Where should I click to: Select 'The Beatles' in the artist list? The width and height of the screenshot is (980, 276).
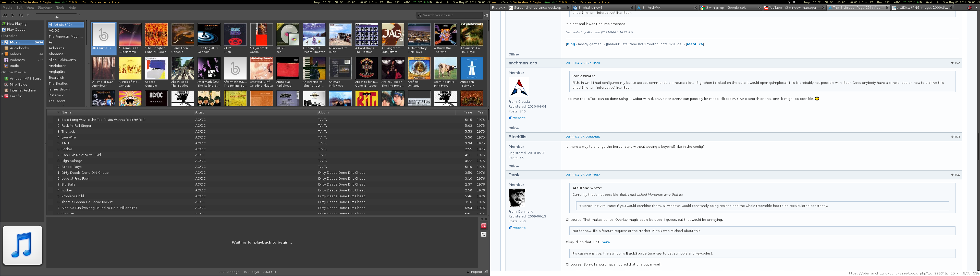[x=66, y=84]
